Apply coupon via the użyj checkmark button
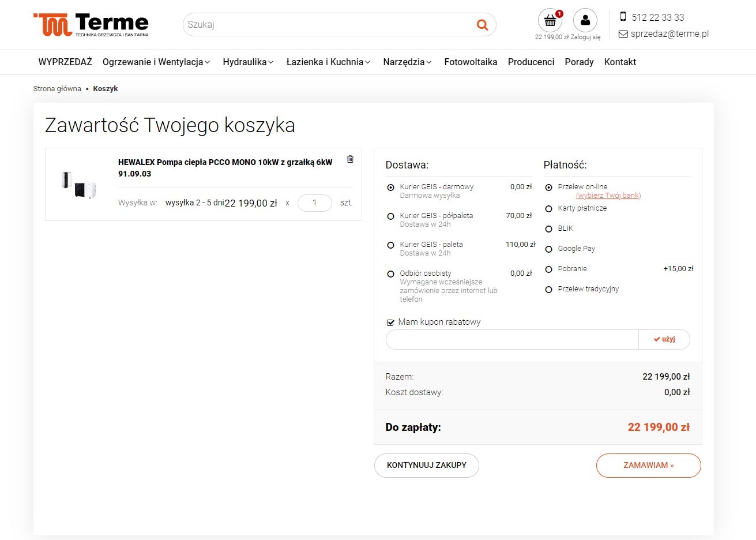The width and height of the screenshot is (756, 540). (x=664, y=339)
